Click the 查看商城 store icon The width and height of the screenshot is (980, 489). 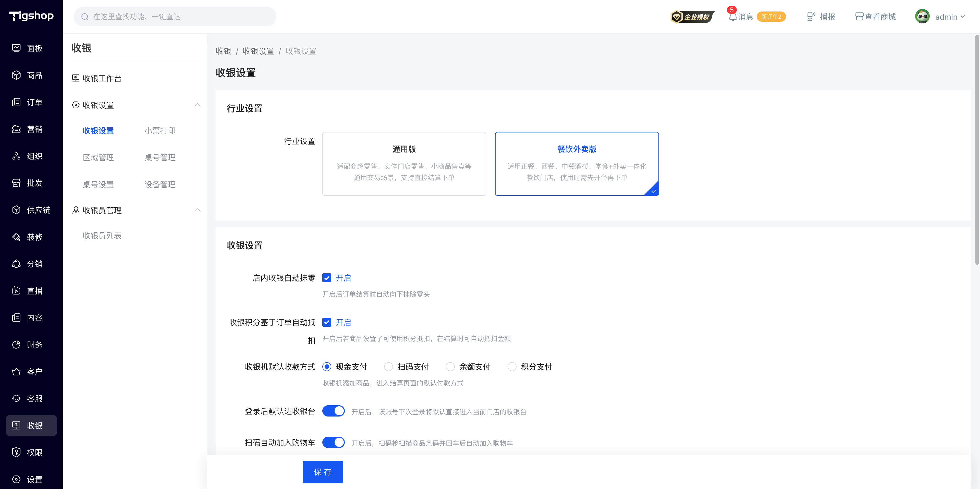coord(859,17)
